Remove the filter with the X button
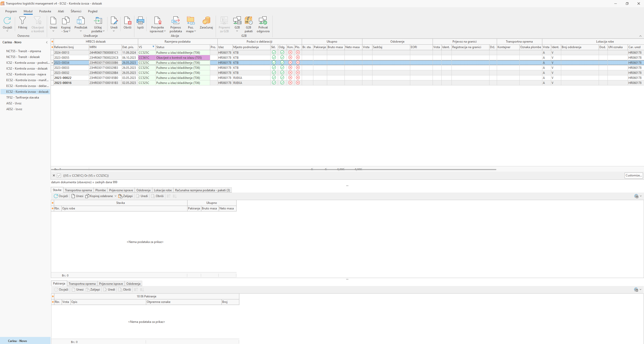The width and height of the screenshot is (644, 344). click(54, 176)
